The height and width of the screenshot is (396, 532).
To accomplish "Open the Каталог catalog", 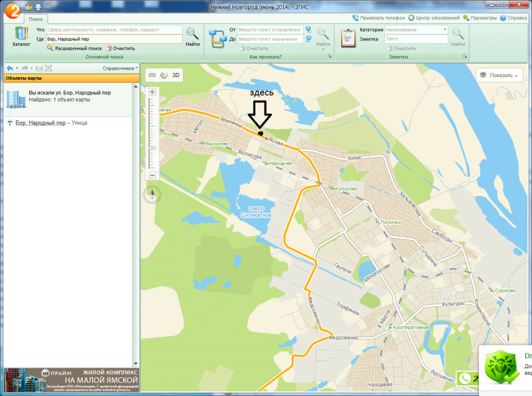I will (21, 37).
